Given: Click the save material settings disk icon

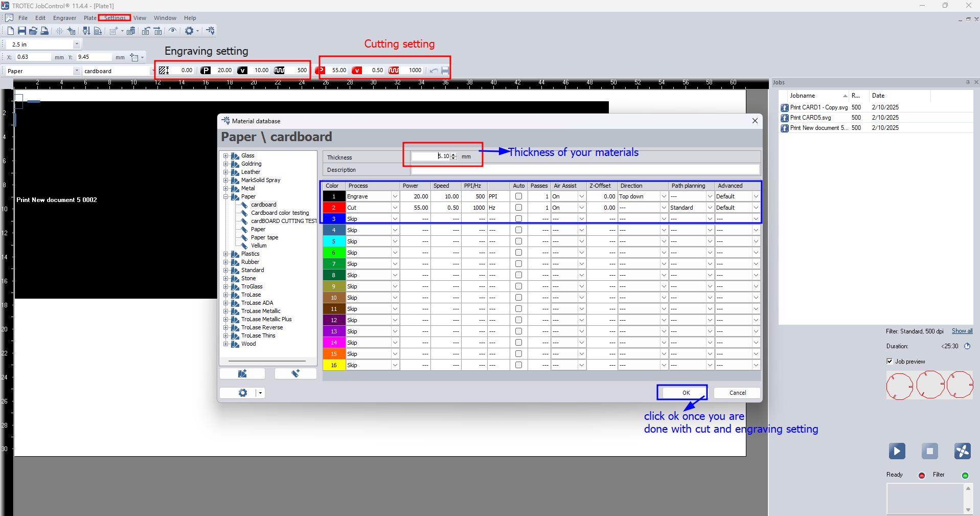Looking at the screenshot, I should [x=445, y=71].
